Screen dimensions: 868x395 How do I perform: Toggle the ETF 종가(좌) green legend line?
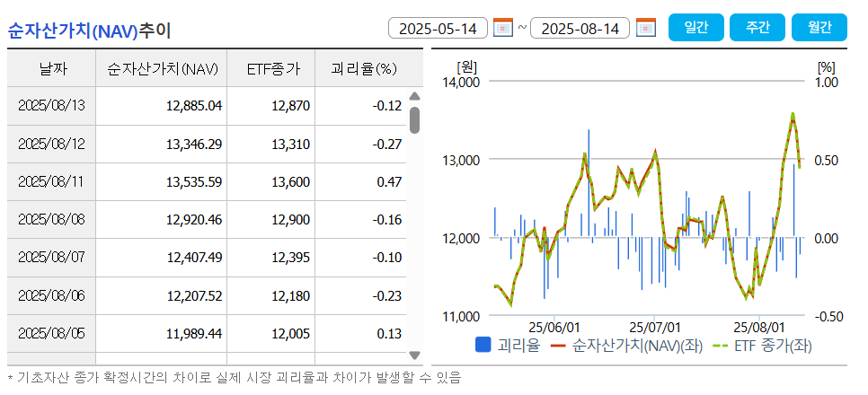click(x=722, y=346)
